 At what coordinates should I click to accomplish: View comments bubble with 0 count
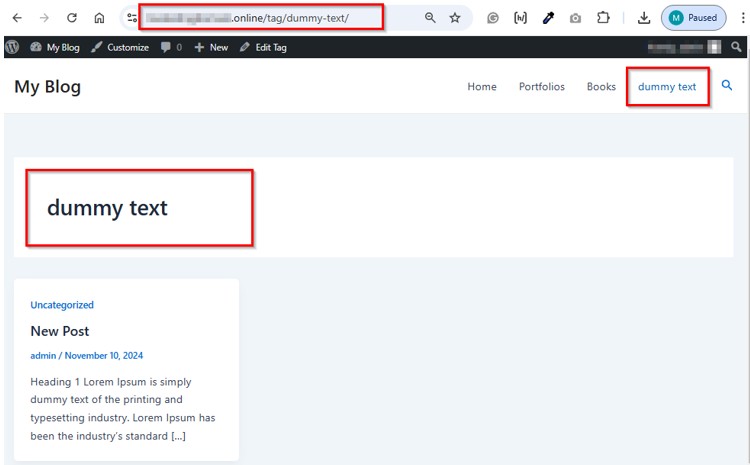click(x=171, y=47)
